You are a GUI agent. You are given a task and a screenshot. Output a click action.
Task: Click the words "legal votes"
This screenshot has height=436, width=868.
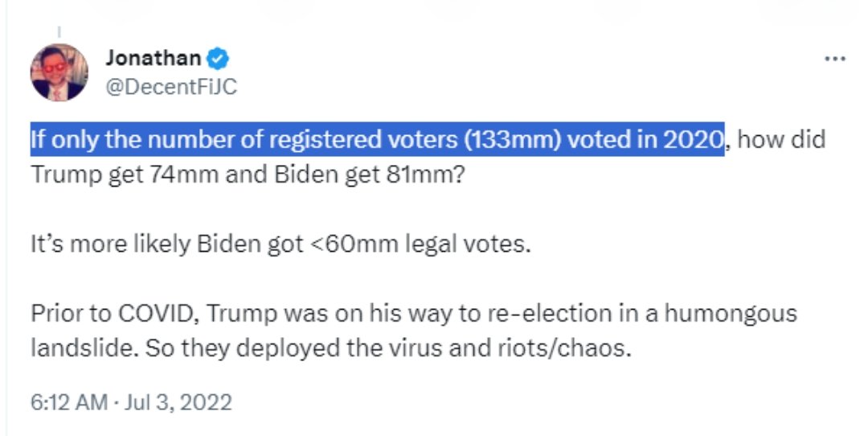coord(481,244)
